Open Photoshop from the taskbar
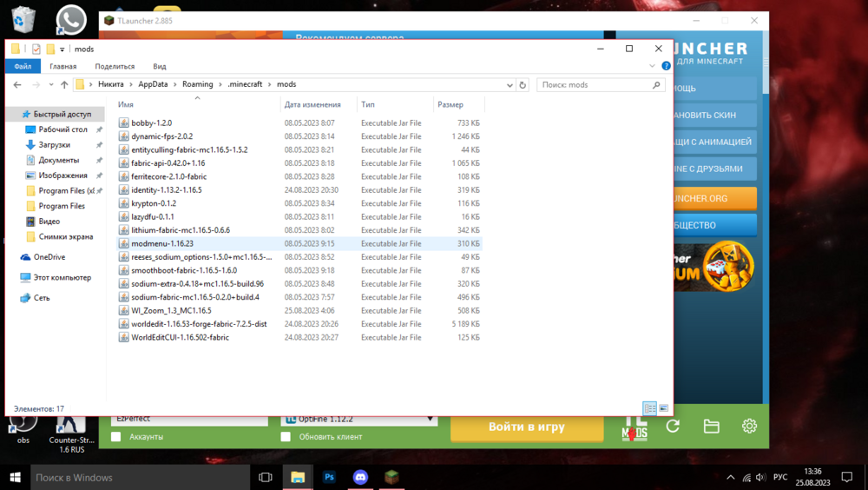The image size is (868, 490). click(329, 477)
